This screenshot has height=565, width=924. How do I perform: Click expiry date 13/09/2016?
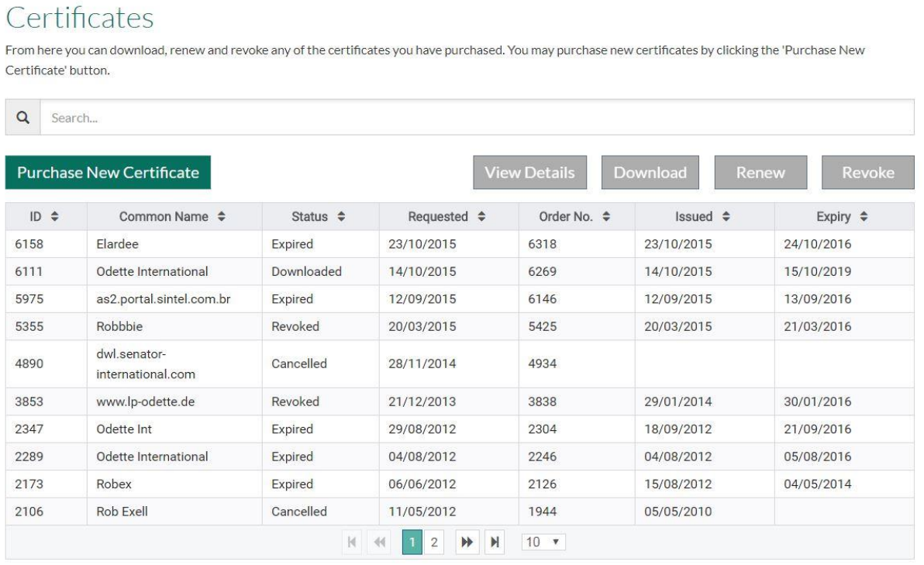point(817,299)
